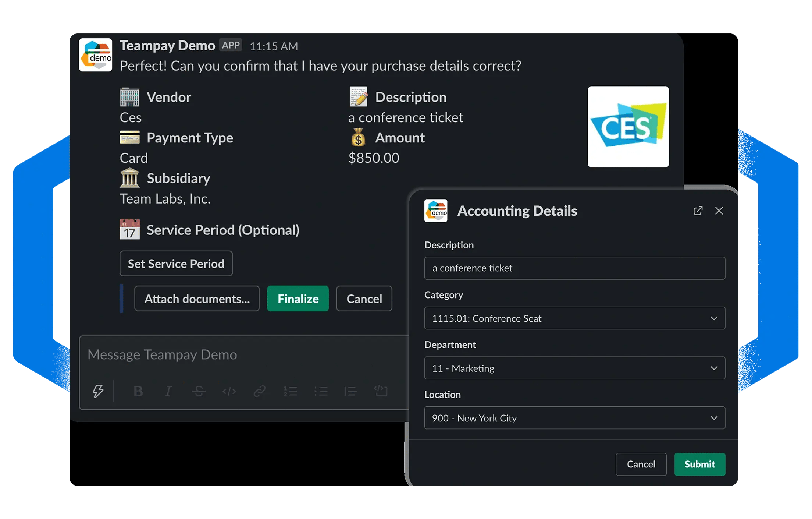
Task: Click the Bold formatting icon
Action: [138, 391]
